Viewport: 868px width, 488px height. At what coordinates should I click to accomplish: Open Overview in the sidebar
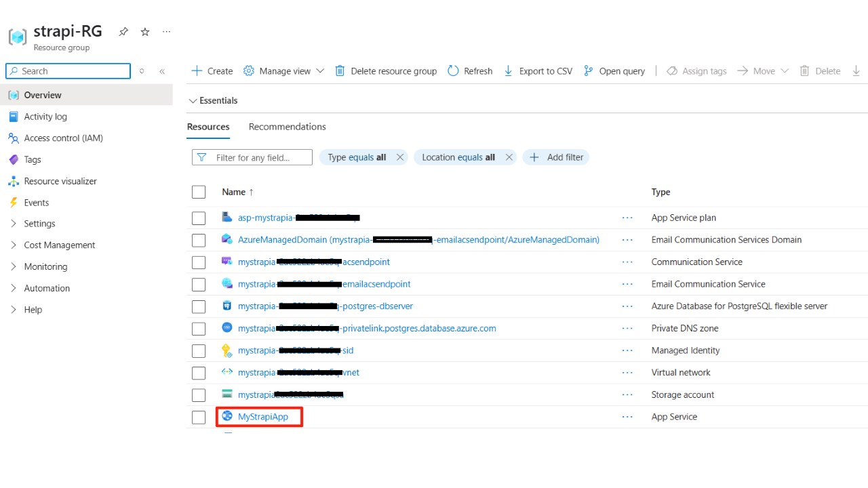(86, 95)
